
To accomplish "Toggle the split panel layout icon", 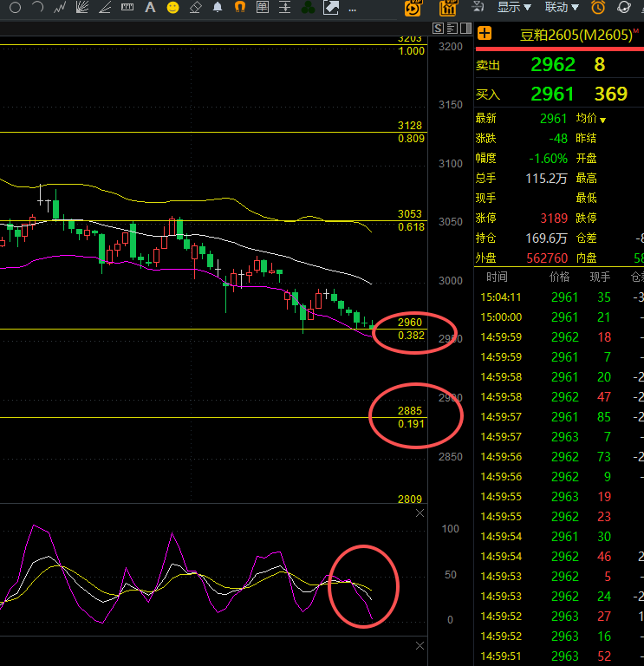I will pyautogui.click(x=465, y=28).
